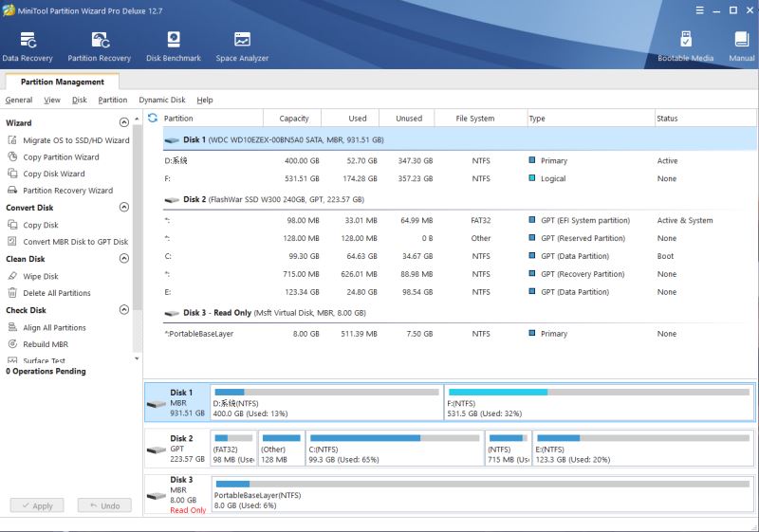Start Copy Partition Wizard
The width and height of the screenshot is (759, 532).
point(54,157)
